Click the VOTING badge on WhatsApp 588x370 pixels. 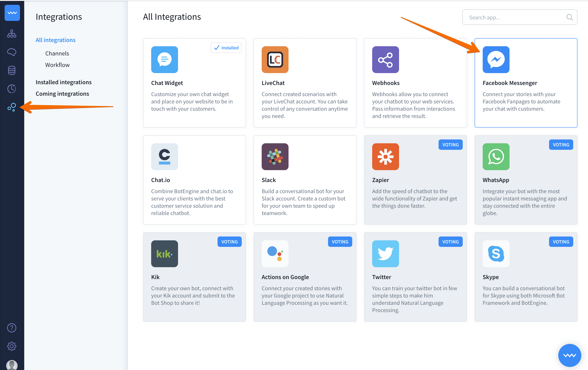point(561,145)
